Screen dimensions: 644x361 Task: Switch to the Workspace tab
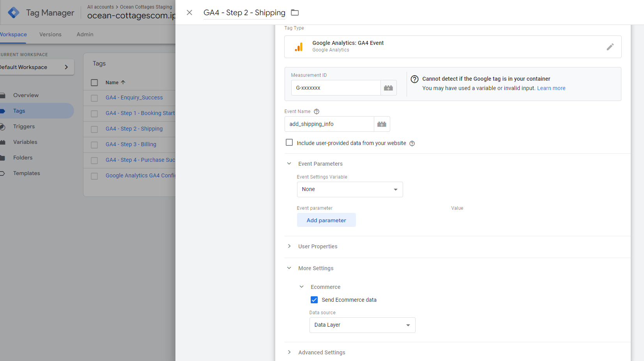(13, 34)
